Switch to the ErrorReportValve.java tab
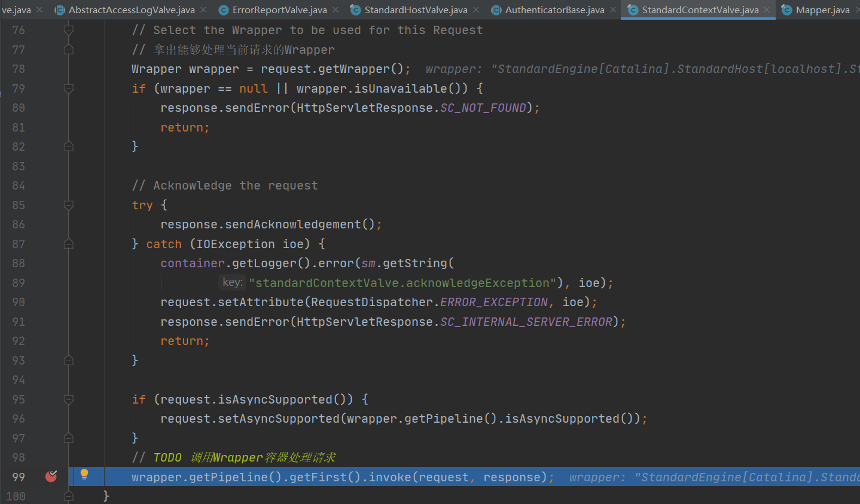The image size is (860, 504). point(279,10)
